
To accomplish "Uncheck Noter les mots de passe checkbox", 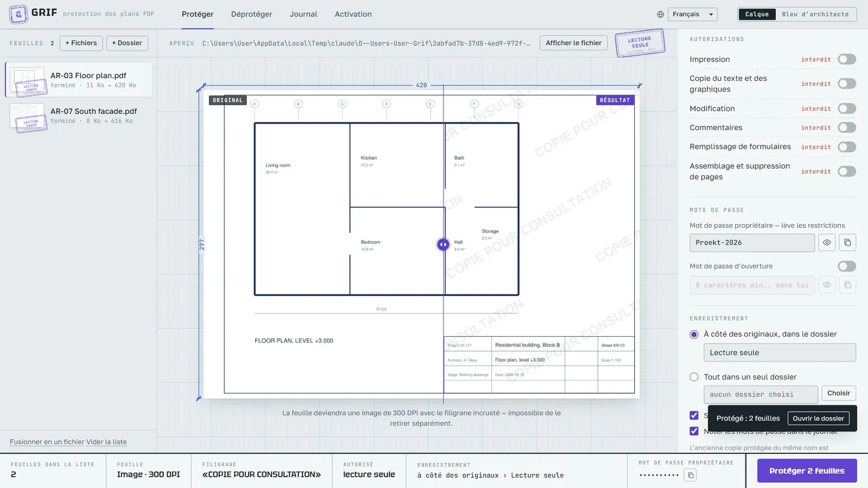I will tap(694, 431).
